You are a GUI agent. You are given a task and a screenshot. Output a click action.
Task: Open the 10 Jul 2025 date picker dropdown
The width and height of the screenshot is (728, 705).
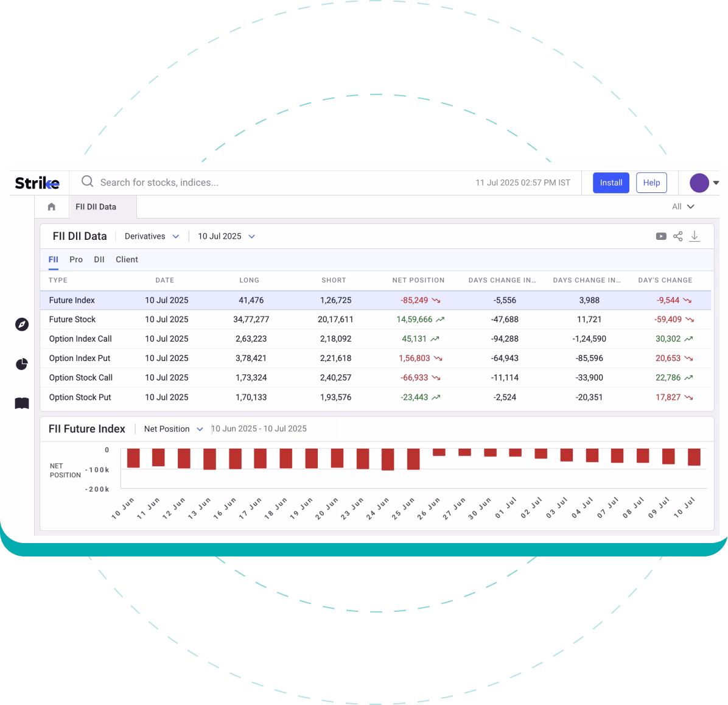pyautogui.click(x=225, y=236)
